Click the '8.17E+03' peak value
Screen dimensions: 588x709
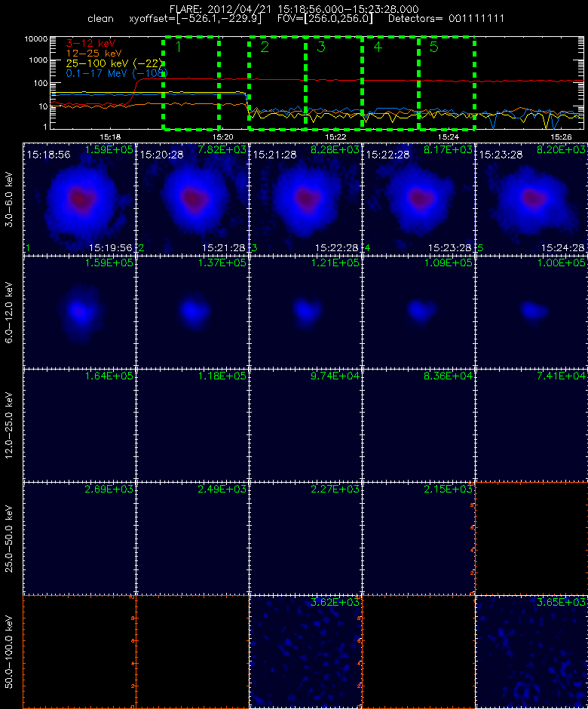[449, 149]
